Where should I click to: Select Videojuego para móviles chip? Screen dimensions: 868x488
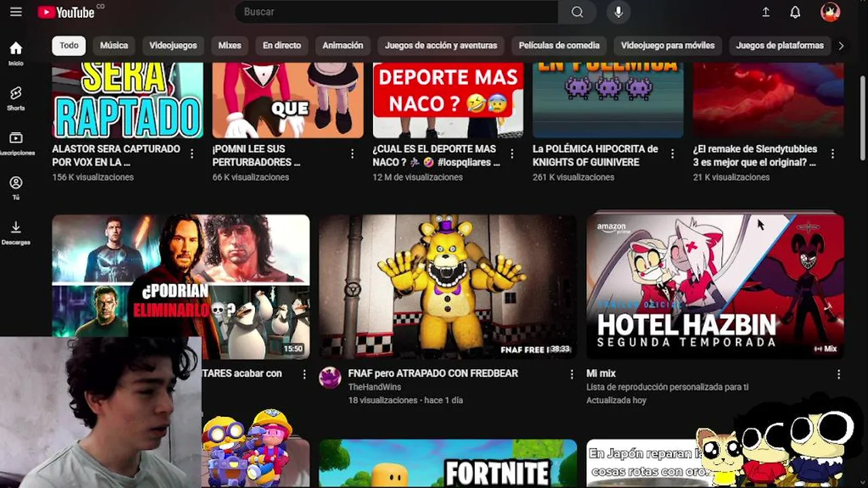click(668, 45)
